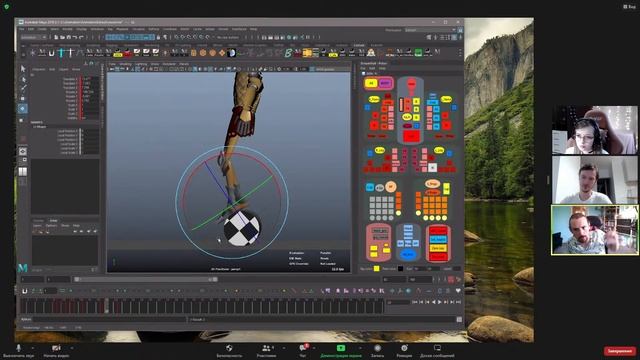Open Maya File menu
Viewport: 640px width, 360px height.
pos(22,29)
